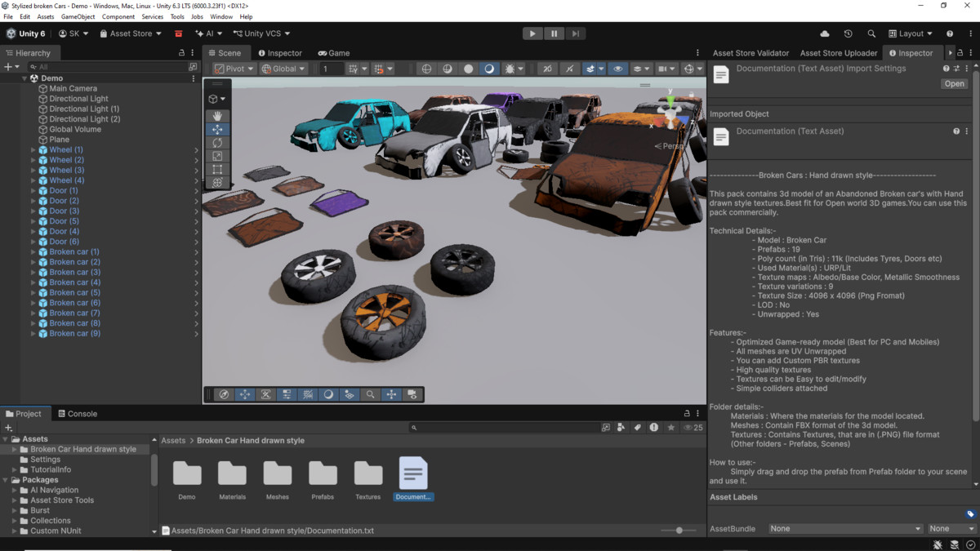Open the GameObject menu
The image size is (980, 551).
[78, 16]
